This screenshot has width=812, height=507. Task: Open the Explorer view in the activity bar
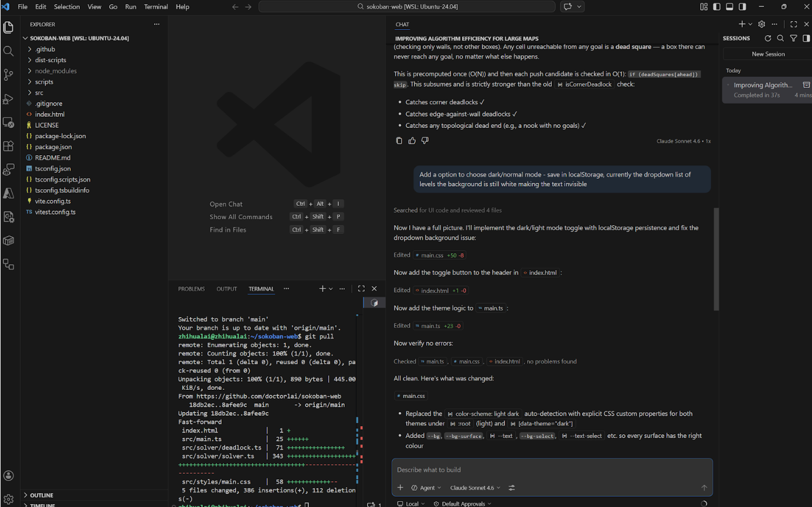(x=8, y=28)
